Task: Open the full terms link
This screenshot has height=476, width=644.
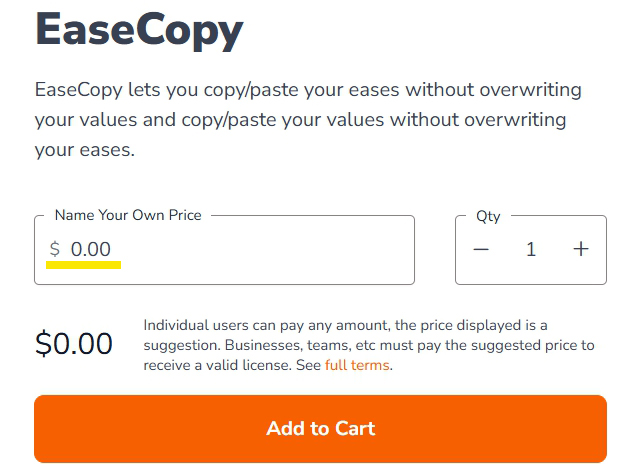Action: tap(357, 365)
